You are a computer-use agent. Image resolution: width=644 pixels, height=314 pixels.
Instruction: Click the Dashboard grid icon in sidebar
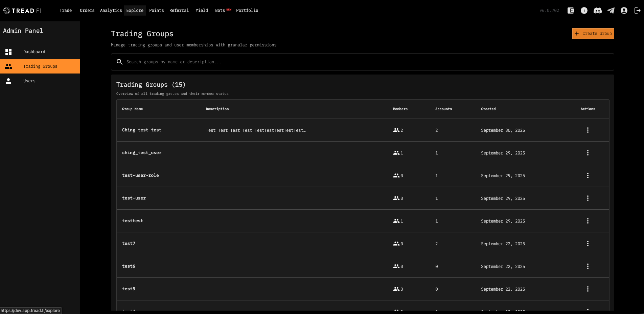point(8,52)
